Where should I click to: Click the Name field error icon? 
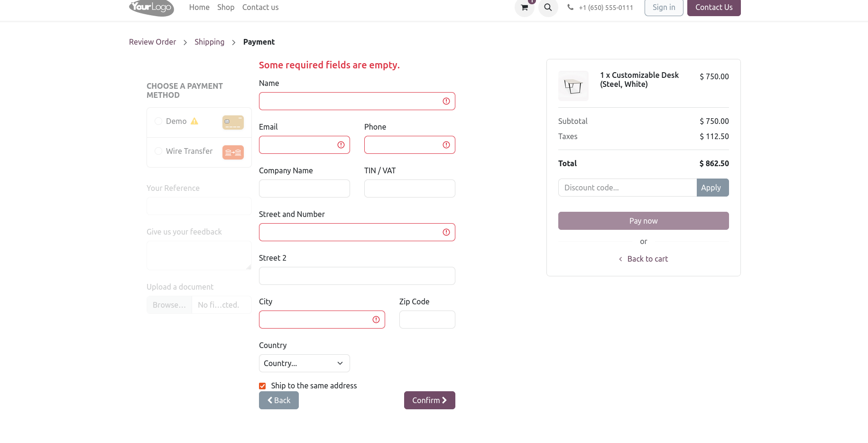[x=446, y=101]
